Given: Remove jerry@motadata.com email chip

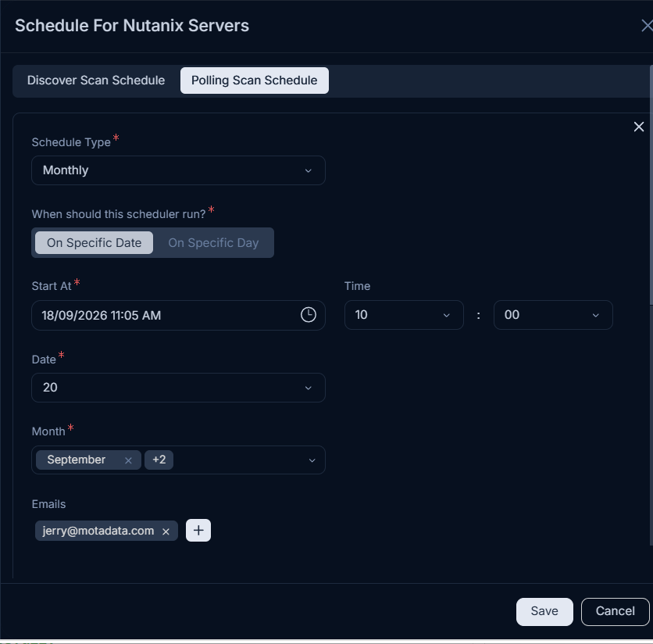Looking at the screenshot, I should [x=166, y=531].
